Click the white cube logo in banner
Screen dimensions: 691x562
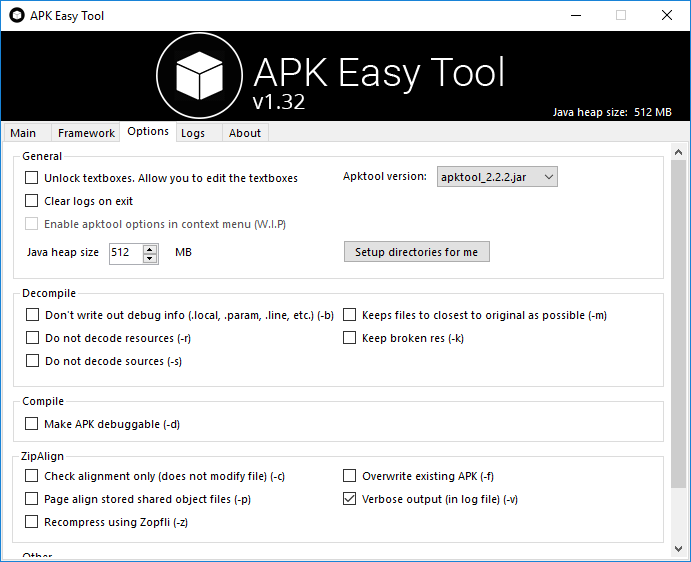[199, 76]
